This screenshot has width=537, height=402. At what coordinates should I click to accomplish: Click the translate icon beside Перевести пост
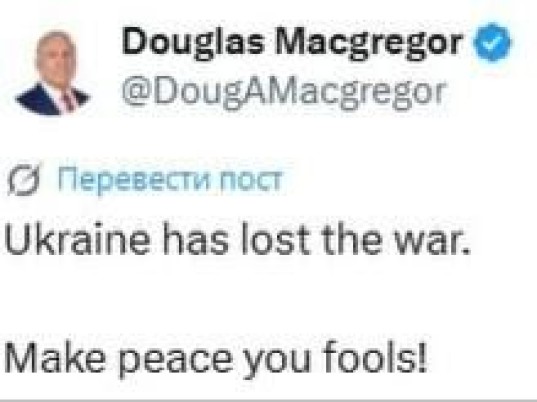point(23,180)
